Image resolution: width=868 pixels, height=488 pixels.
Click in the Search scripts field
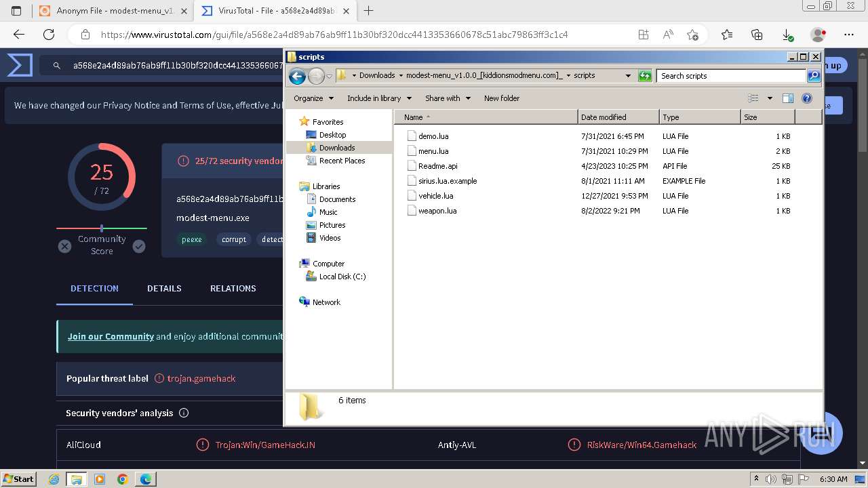point(731,76)
